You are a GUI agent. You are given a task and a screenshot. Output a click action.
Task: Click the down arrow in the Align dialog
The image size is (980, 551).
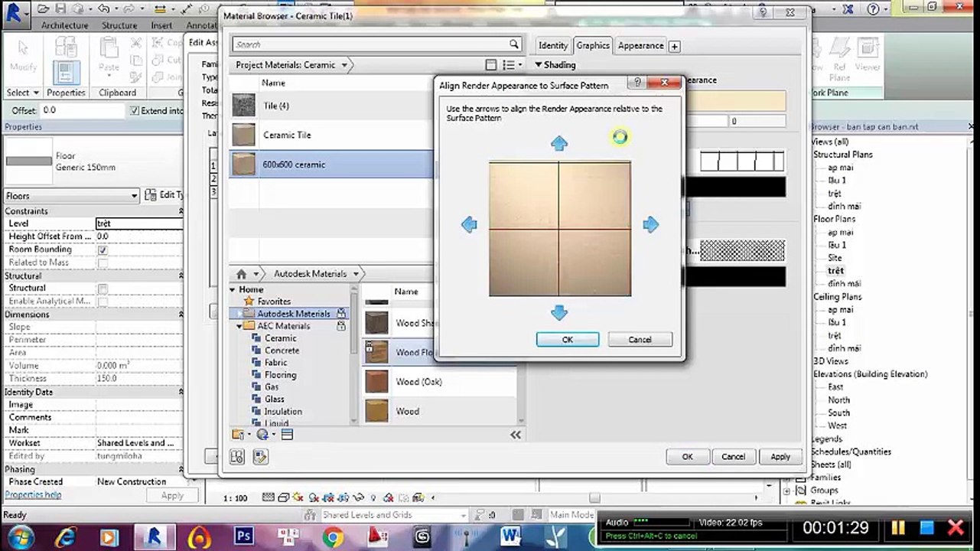[x=559, y=312]
